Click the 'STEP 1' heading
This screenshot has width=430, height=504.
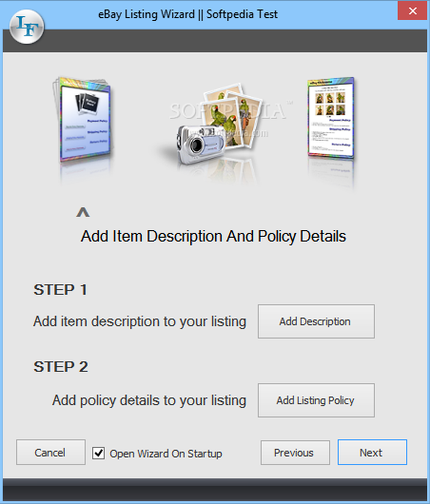[60, 290]
